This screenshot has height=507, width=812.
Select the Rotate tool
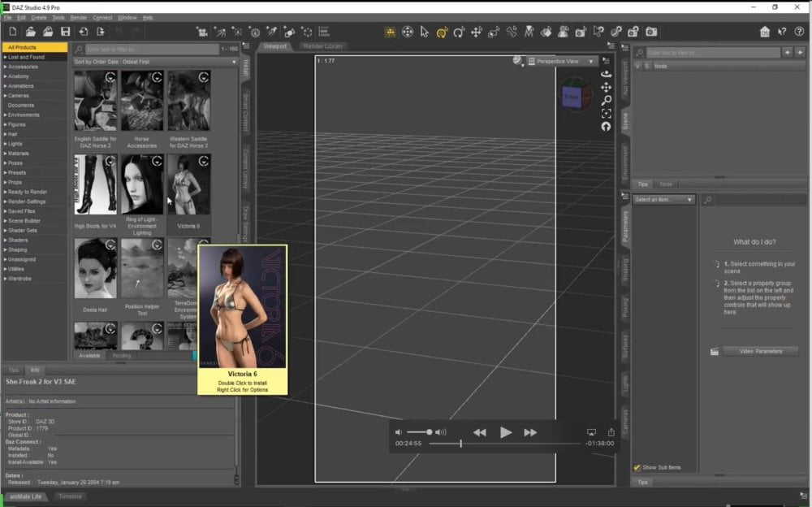coord(459,32)
